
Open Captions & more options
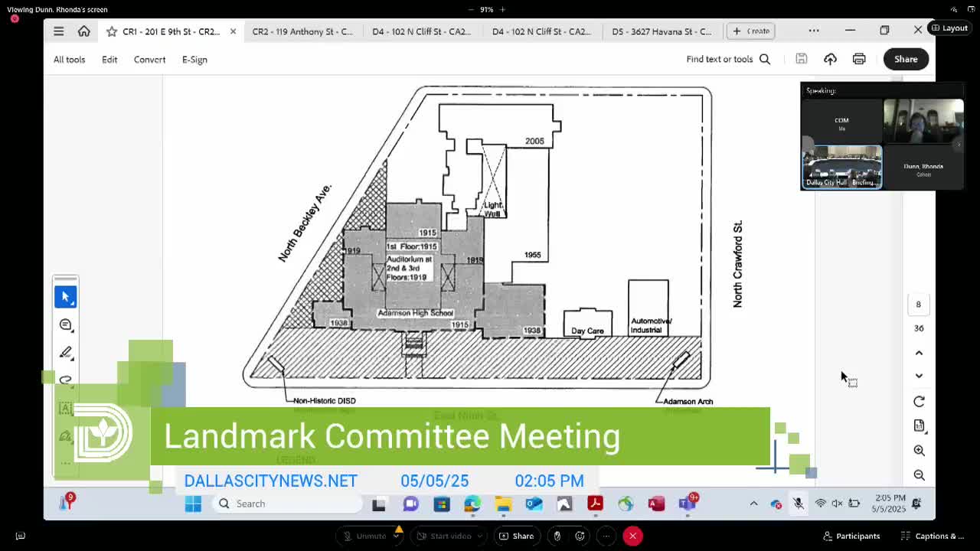[x=933, y=536]
